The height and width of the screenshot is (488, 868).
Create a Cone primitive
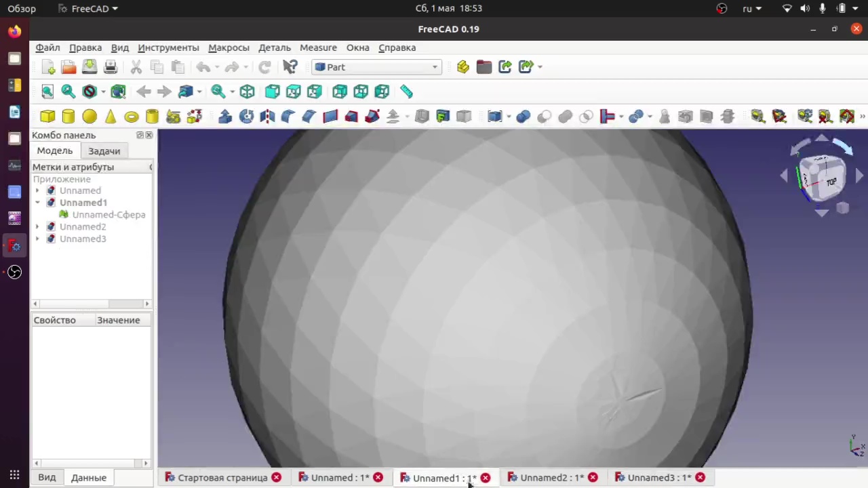111,117
